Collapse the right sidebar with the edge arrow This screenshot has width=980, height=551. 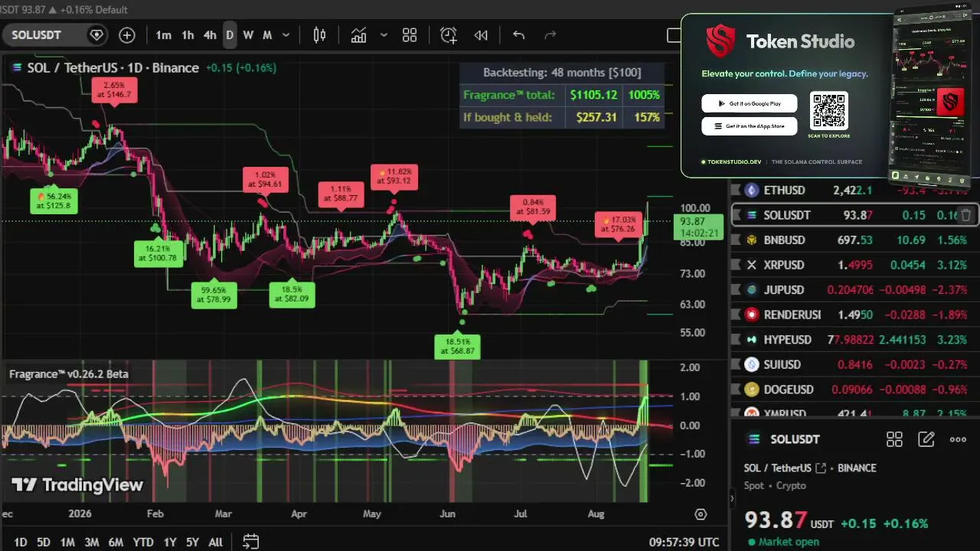click(x=731, y=499)
